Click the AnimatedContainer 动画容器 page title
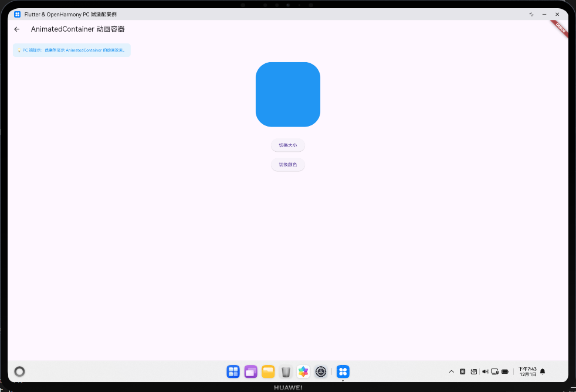The height and width of the screenshot is (392, 576). pyautogui.click(x=77, y=29)
